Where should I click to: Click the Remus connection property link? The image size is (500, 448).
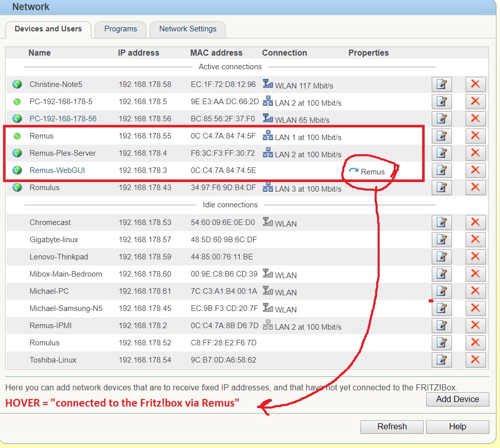[367, 172]
